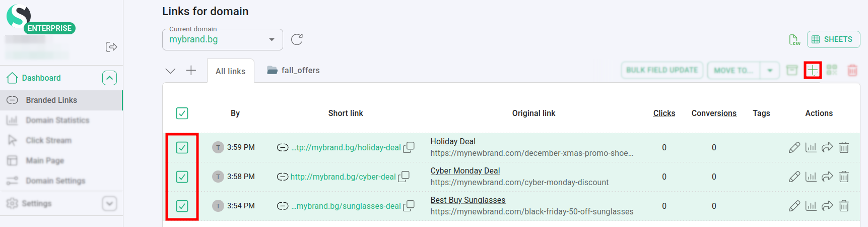This screenshot has width=868, height=227.
Task: Open statistics for the Cyber Monday Deal link
Action: 811,177
